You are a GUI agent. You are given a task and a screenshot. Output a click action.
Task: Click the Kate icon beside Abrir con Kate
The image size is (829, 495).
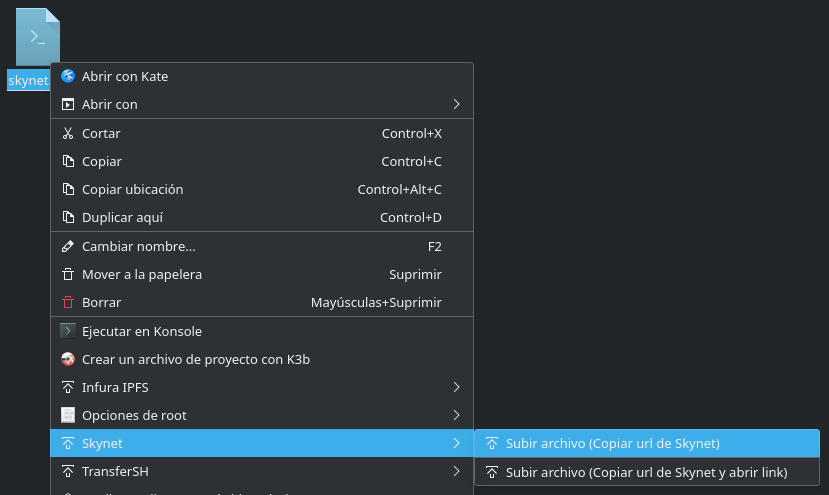(x=68, y=76)
